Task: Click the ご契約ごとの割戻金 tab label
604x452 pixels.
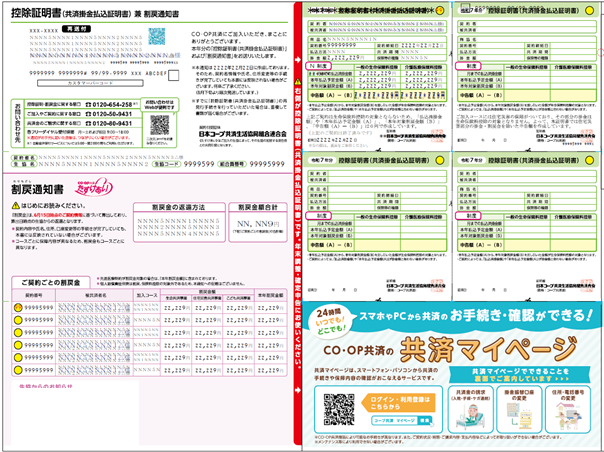Action: point(43,281)
